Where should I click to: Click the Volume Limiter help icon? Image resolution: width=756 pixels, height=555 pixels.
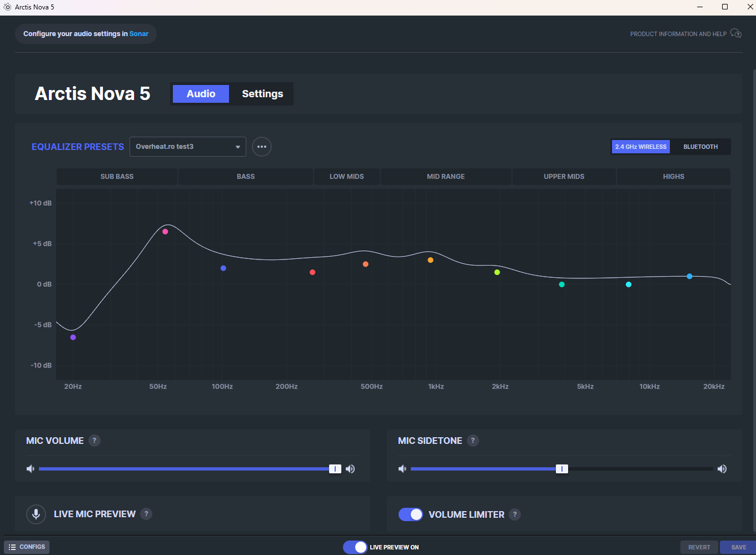(515, 514)
